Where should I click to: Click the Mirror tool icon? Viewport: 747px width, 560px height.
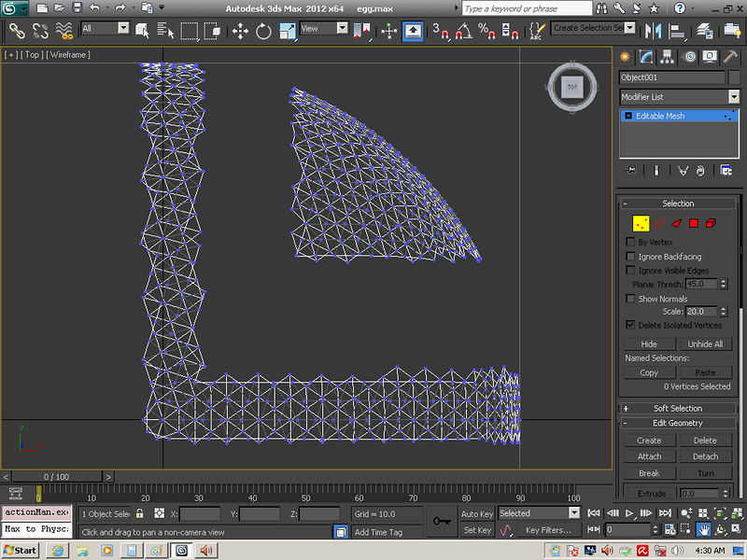click(654, 31)
